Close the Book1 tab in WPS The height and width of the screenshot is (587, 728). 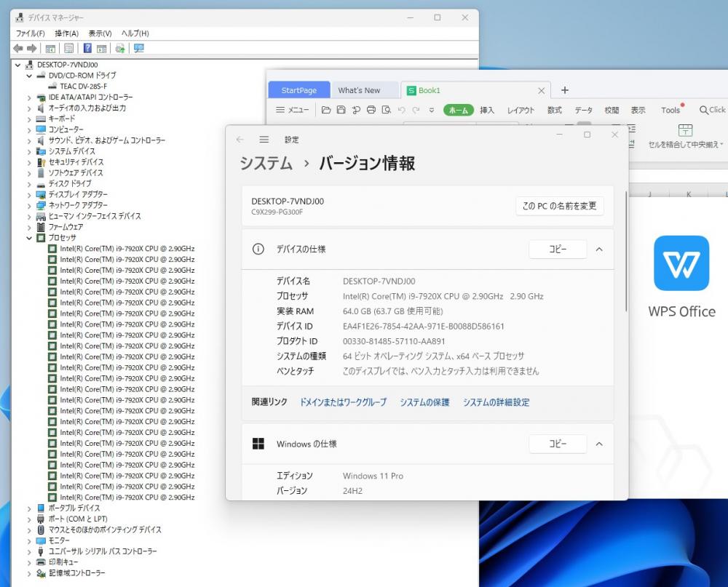coord(542,90)
